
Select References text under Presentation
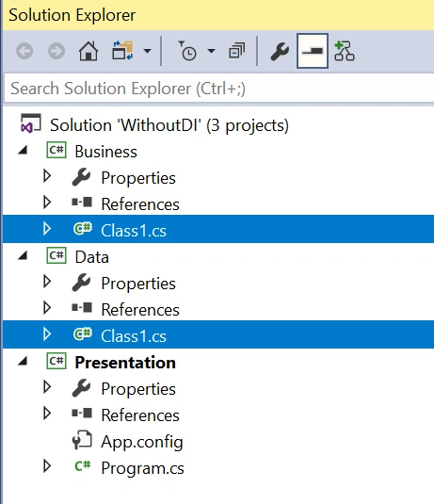tap(140, 415)
